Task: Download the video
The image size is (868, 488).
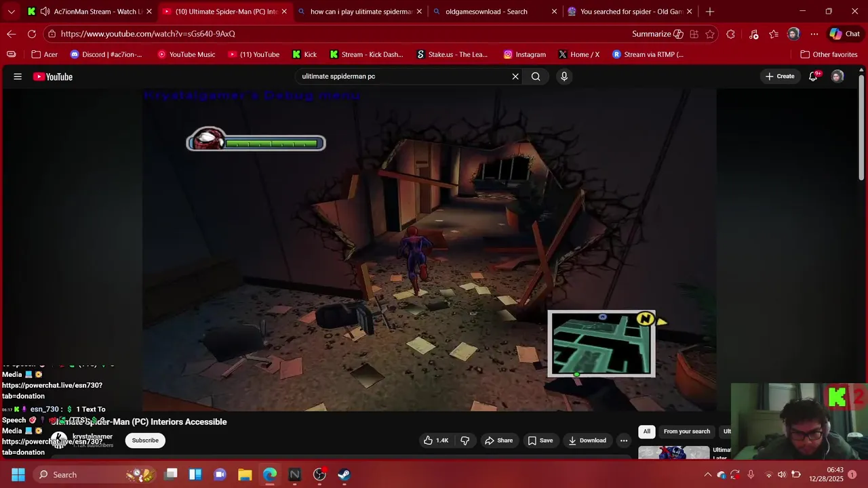Action: click(587, 441)
